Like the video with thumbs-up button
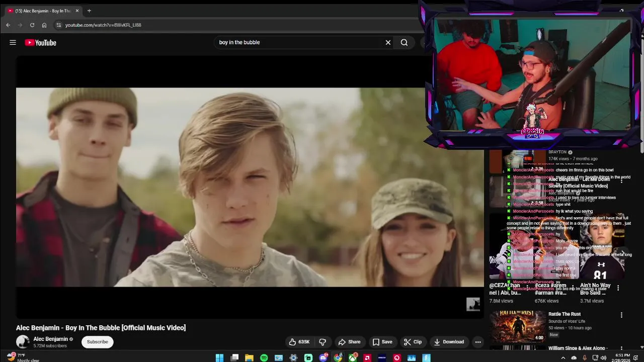Screen dimensions: 644x362 299,342
